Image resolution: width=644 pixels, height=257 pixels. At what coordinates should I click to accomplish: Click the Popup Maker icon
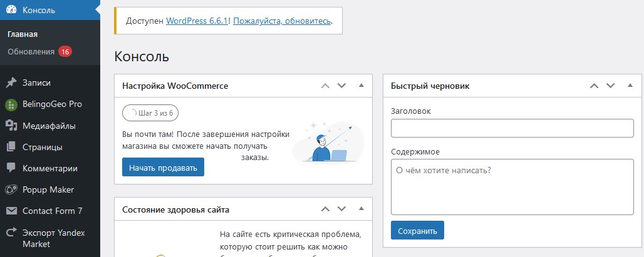(x=11, y=189)
